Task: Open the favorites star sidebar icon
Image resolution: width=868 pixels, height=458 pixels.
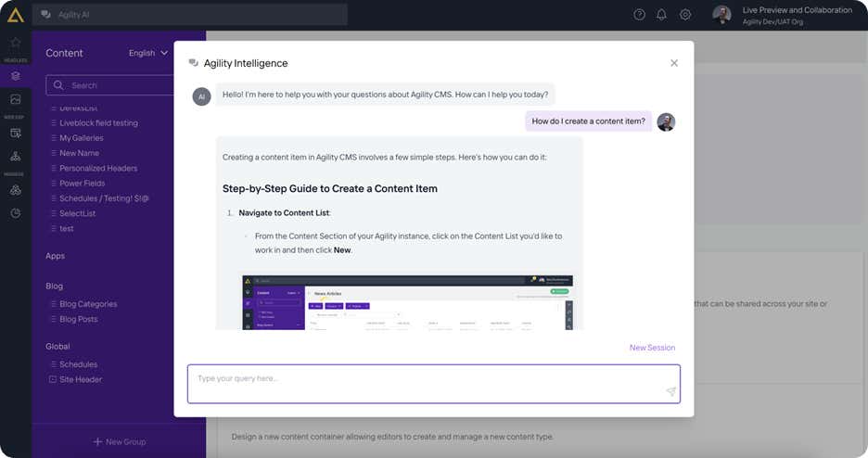Action: tap(16, 43)
